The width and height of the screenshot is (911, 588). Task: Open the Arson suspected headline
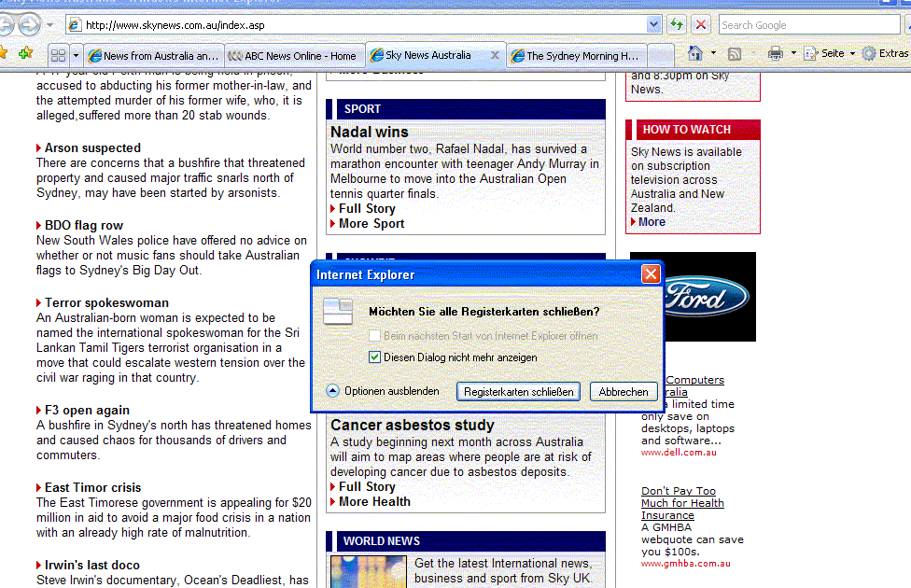[x=92, y=148]
